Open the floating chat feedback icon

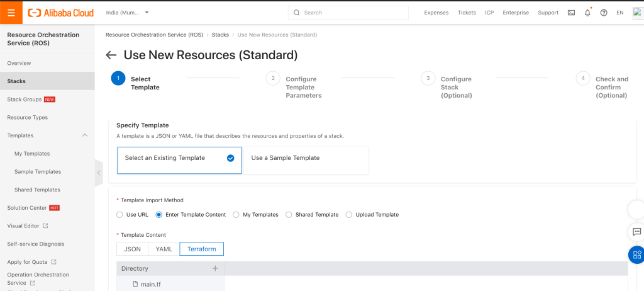636,232
